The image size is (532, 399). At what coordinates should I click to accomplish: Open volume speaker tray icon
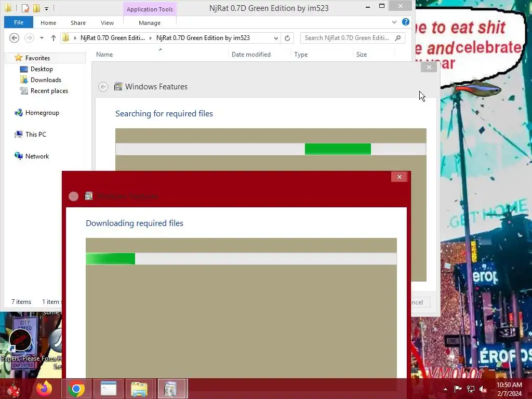483,389
